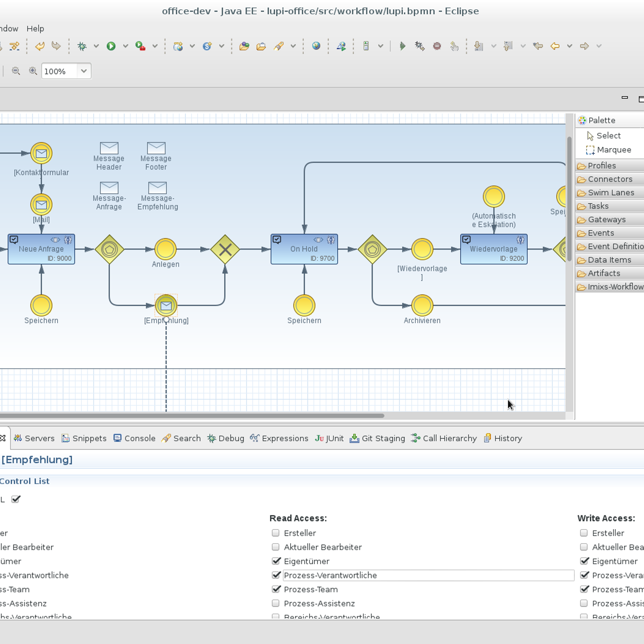Expand the Gateways palette drawer

pos(610,219)
